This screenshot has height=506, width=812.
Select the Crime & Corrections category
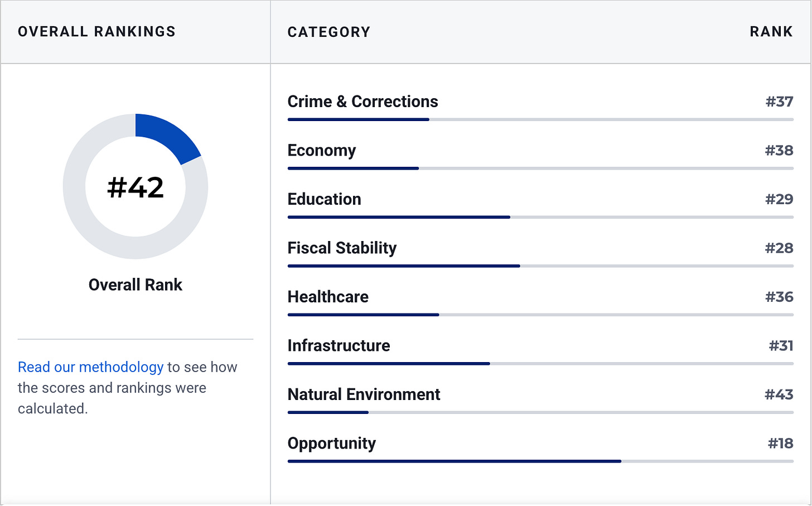362,102
